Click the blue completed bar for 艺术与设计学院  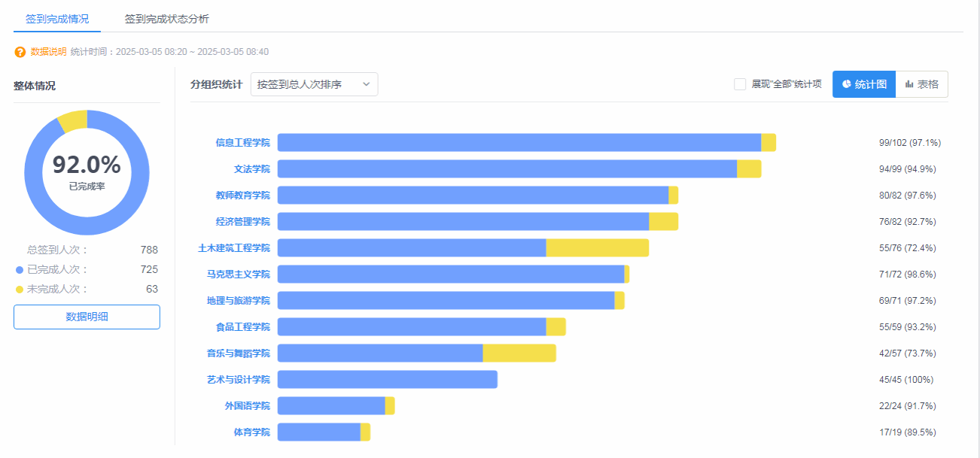click(x=387, y=380)
